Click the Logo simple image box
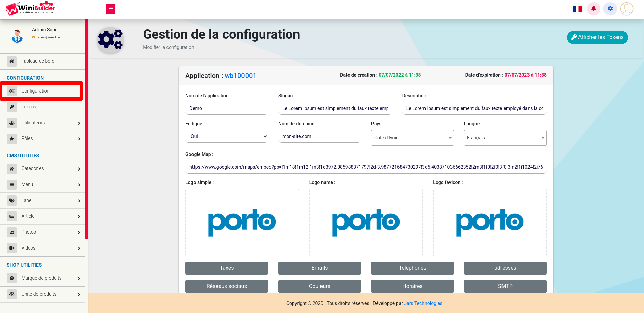The width and height of the screenshot is (644, 313). (242, 223)
